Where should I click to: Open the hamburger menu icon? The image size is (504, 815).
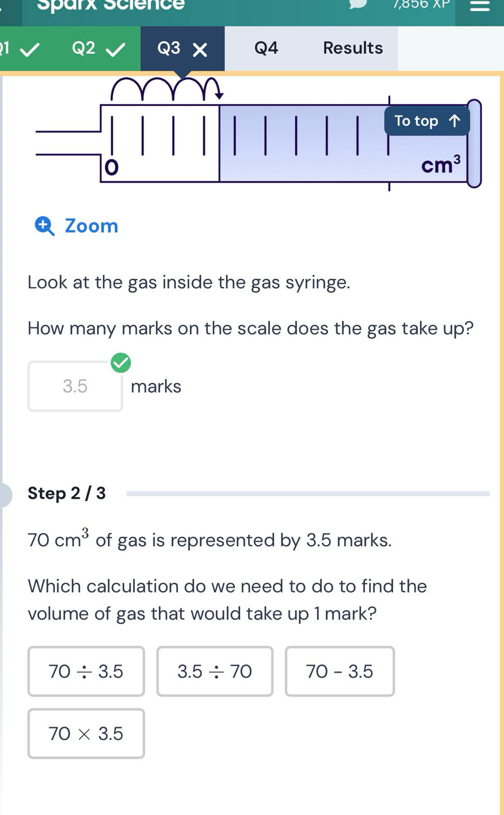pyautogui.click(x=479, y=6)
